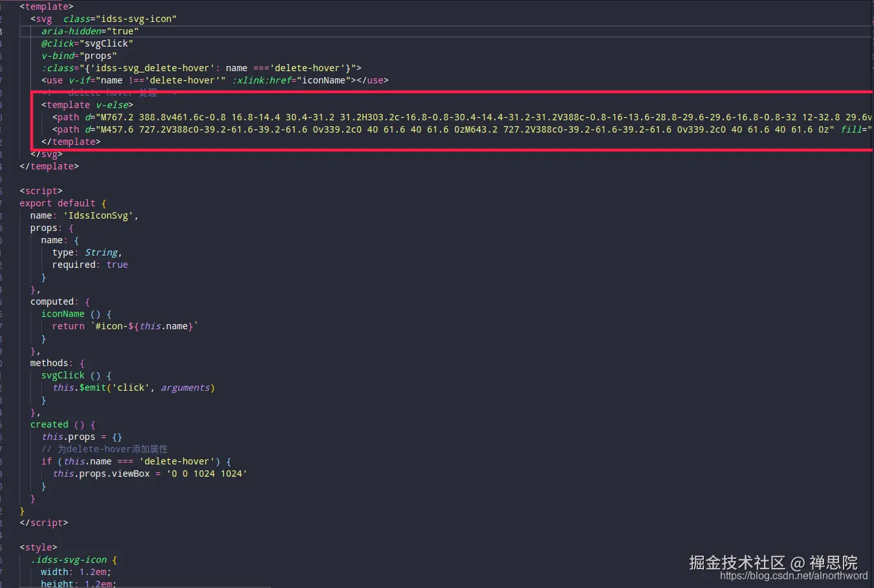Click the opening <style> tag

pos(39,547)
